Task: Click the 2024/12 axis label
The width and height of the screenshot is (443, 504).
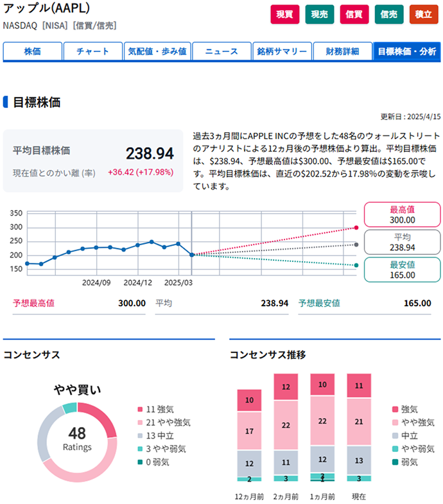Action: coord(138,282)
